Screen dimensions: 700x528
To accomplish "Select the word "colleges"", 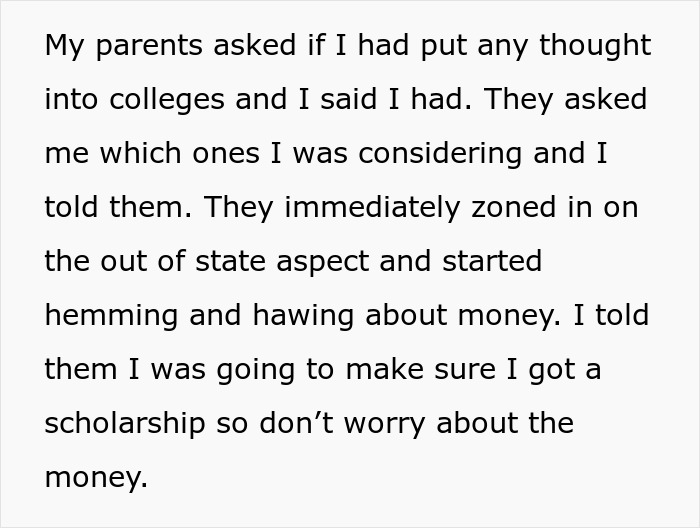I will coord(167,100).
